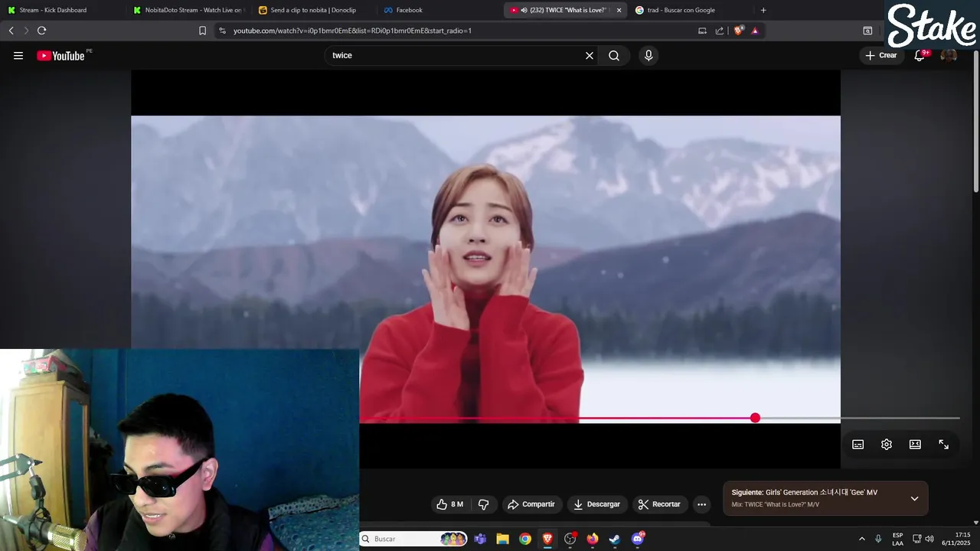Click the red video progress scrubber handle
The height and width of the screenshot is (551, 980).
click(x=756, y=418)
